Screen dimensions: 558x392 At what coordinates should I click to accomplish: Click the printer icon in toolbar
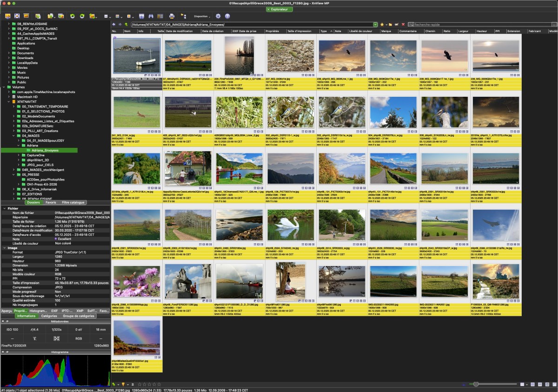point(172,16)
